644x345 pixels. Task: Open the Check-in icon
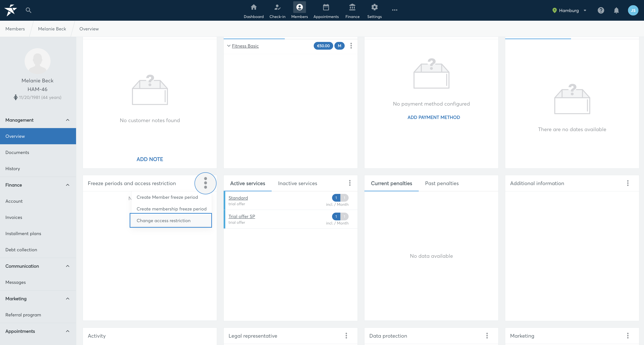click(x=277, y=7)
